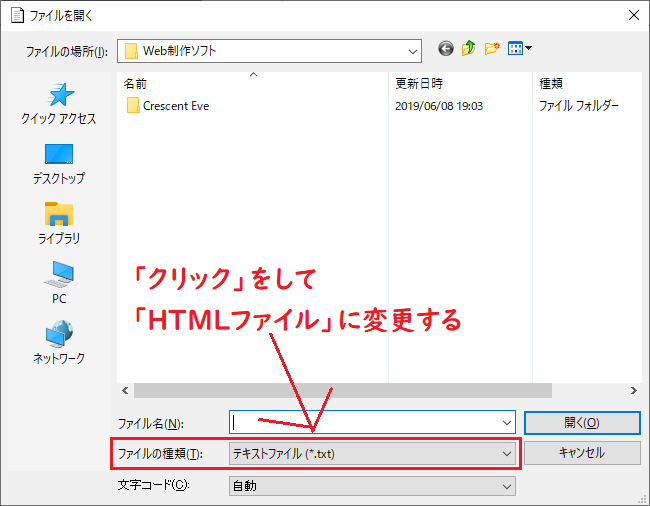Viewport: 650px width, 506px height.
Task: Click the Open button
Action: 581,422
